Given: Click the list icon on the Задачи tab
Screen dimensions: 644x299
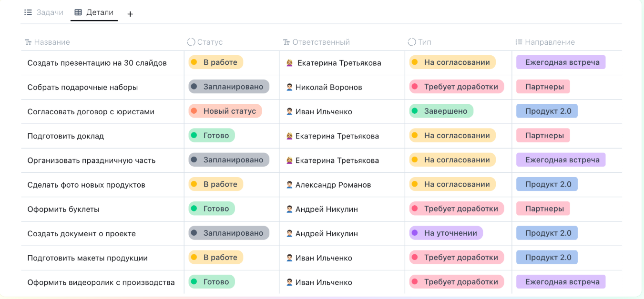Looking at the screenshot, I should click(x=28, y=12).
